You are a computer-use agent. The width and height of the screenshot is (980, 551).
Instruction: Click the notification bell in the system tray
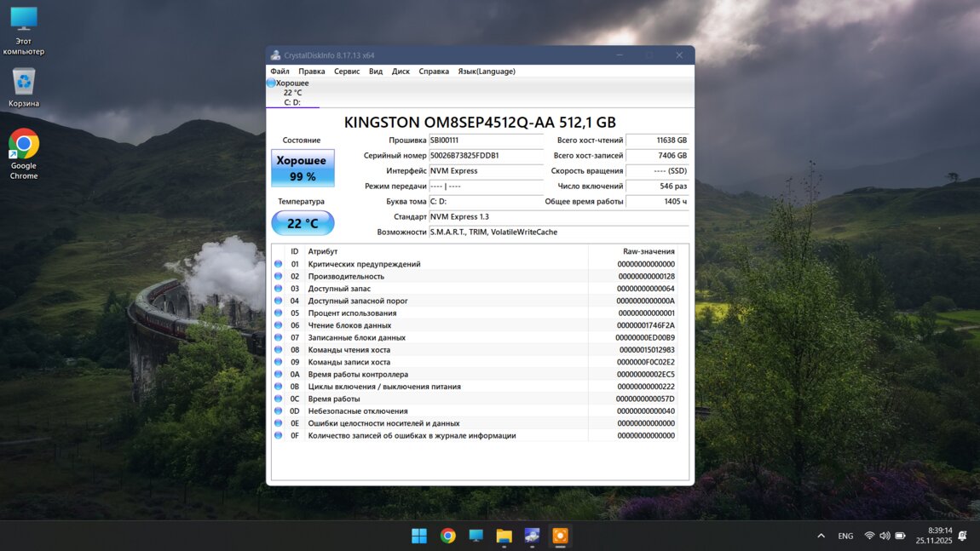pyautogui.click(x=962, y=536)
